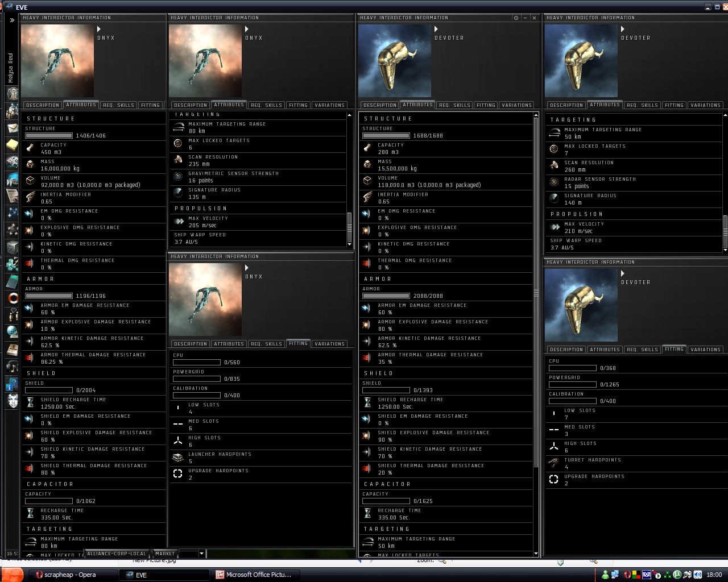Screen dimensions: 728x582
Task: Open the Journal book icon in the sidebar
Action: (x=13, y=349)
